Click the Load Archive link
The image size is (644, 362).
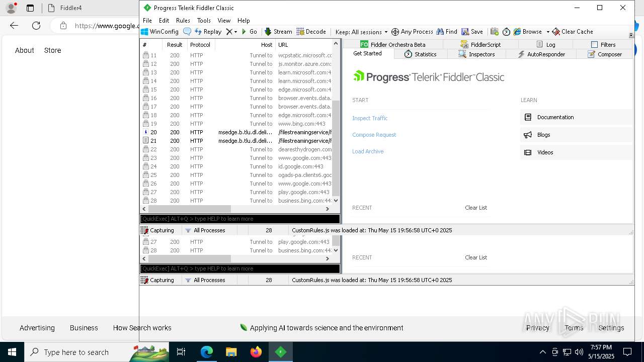[x=368, y=151]
